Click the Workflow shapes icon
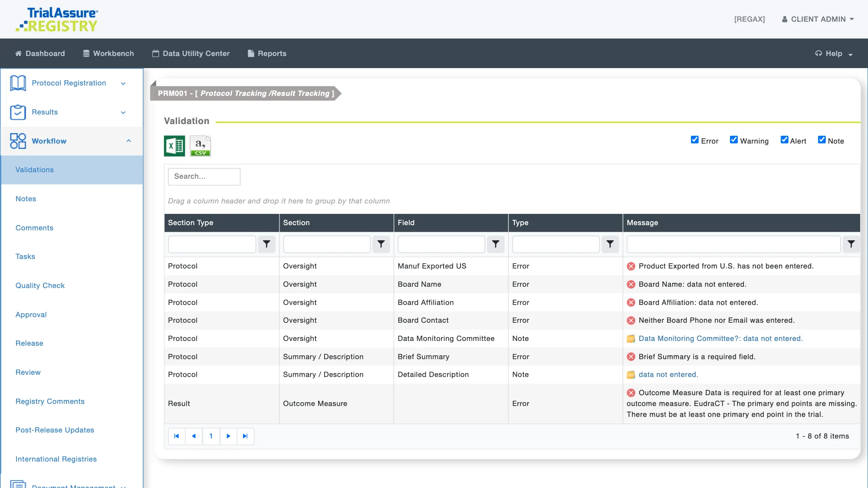 click(18, 141)
